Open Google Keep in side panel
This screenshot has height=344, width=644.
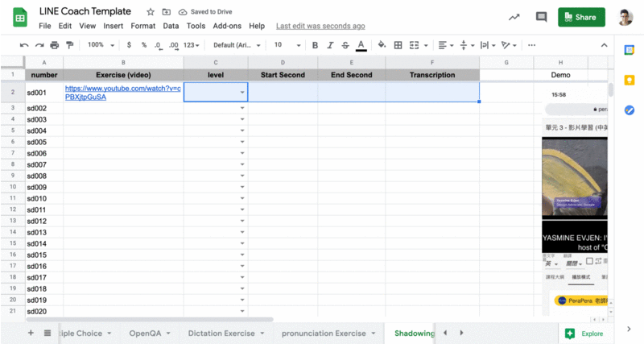point(630,80)
